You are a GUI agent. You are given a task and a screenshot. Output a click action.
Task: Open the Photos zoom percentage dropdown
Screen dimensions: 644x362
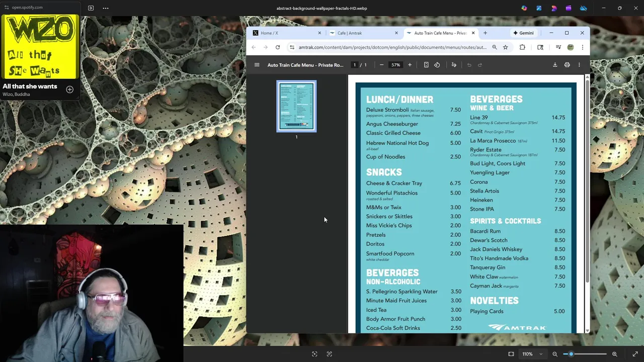click(x=532, y=354)
